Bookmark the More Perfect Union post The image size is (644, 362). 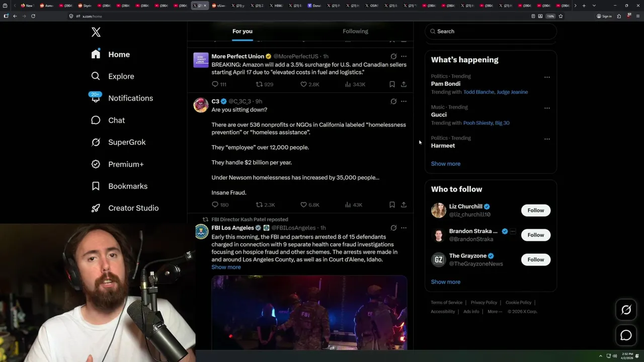tap(392, 84)
